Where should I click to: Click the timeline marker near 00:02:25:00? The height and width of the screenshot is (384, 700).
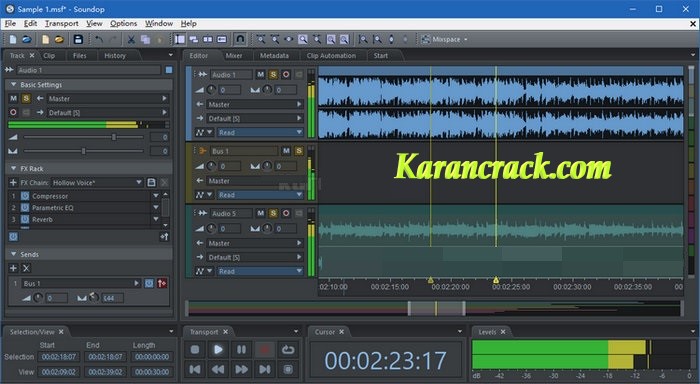coord(496,280)
